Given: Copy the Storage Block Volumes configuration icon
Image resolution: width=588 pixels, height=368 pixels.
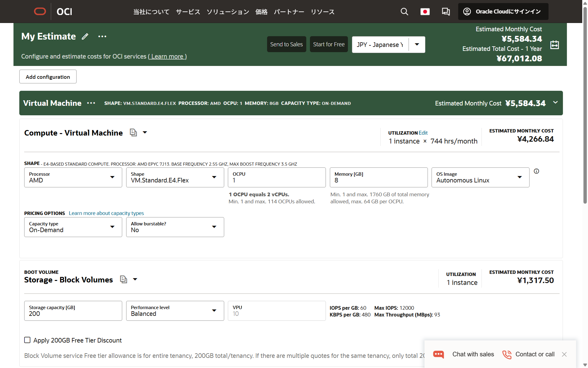Looking at the screenshot, I should coord(123,279).
